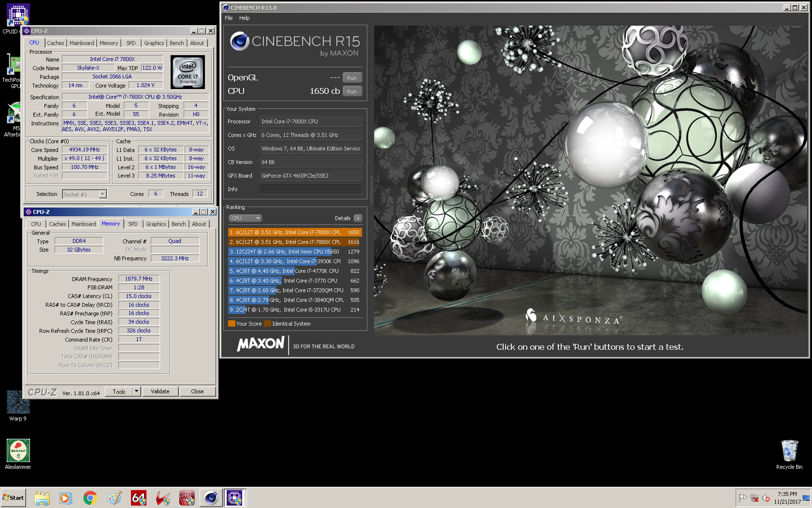Open the red checkmark taskbar app
The height and width of the screenshot is (508, 812).
[163, 498]
